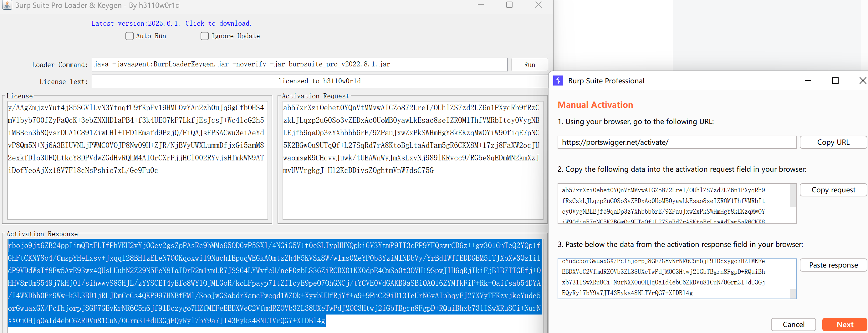Click Next to continue activation
The height and width of the screenshot is (333, 868).
[845, 324]
